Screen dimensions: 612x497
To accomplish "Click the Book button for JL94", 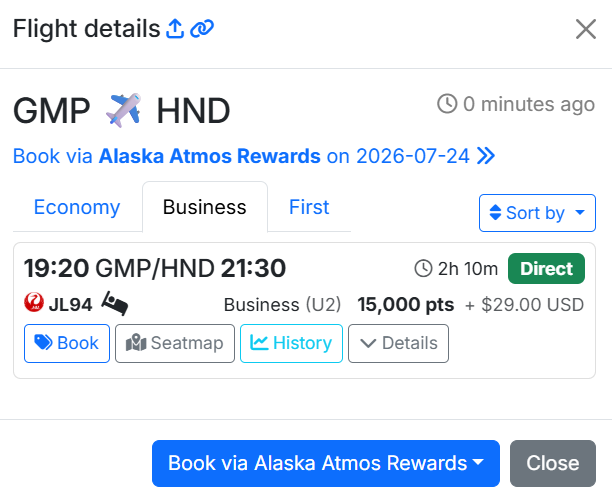I will 67,343.
